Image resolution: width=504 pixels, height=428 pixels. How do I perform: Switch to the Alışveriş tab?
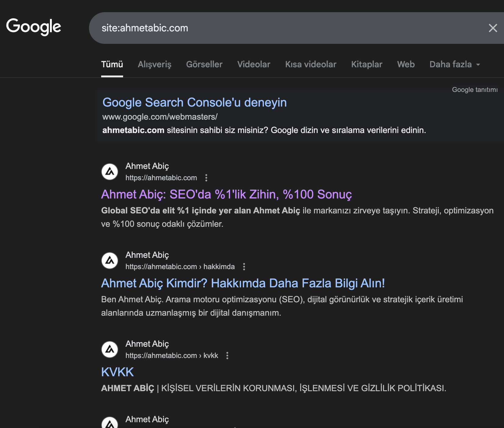click(154, 65)
